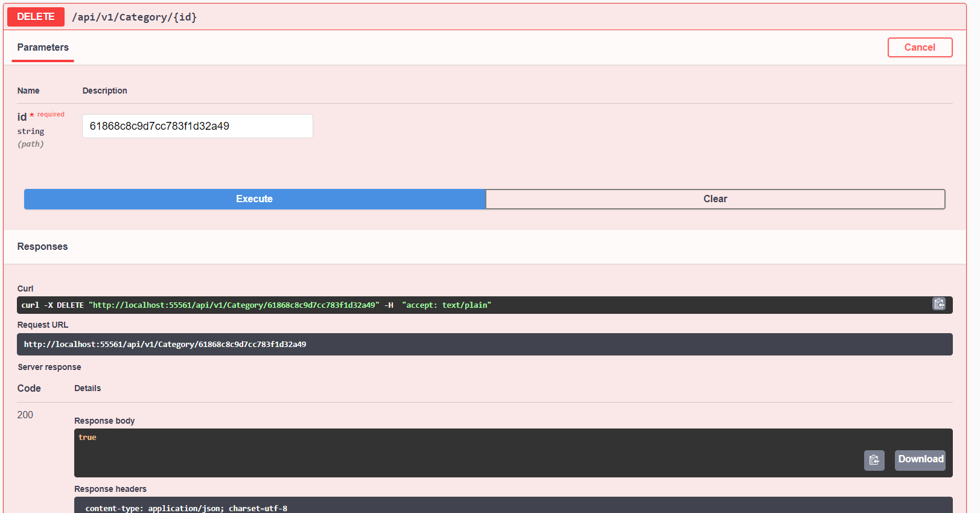980x513 pixels.
Task: Click the 'Details' column header
Action: pyautogui.click(x=87, y=389)
